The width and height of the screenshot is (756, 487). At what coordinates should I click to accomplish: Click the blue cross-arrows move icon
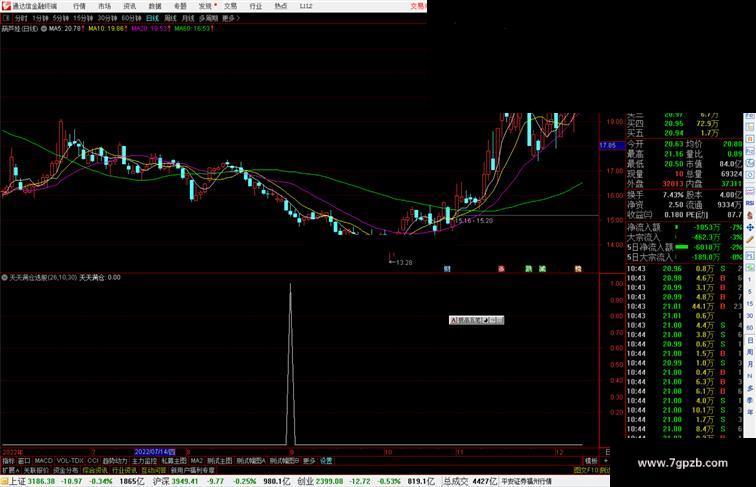(750, 227)
